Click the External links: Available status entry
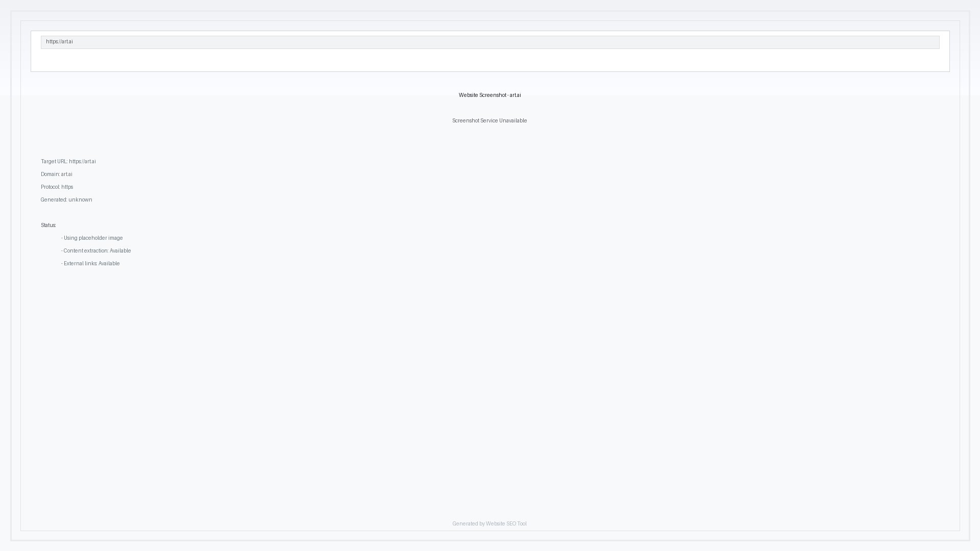Image resolution: width=980 pixels, height=551 pixels. (x=90, y=263)
